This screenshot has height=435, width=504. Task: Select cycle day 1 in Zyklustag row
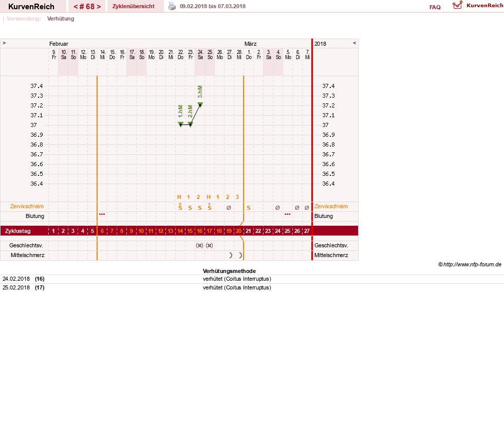(53, 231)
